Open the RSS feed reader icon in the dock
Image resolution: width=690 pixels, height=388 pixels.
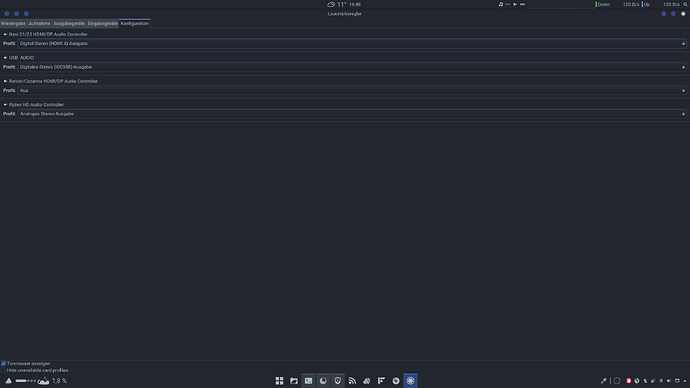coord(352,381)
